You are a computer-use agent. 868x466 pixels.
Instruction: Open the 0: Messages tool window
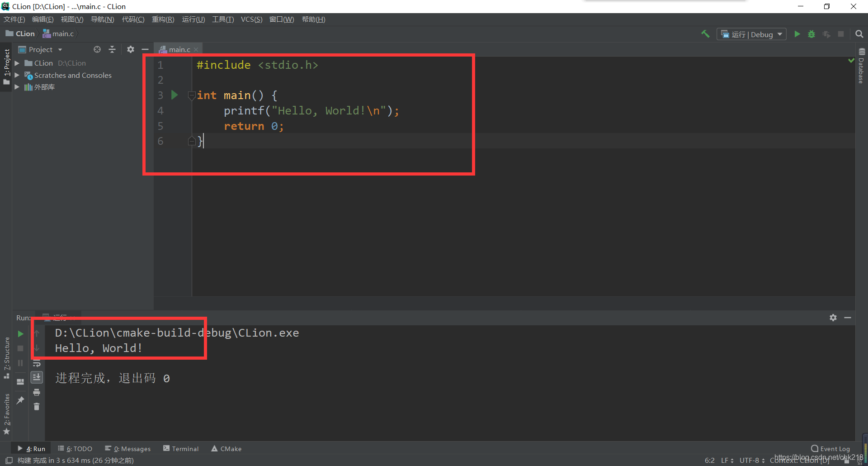128,449
